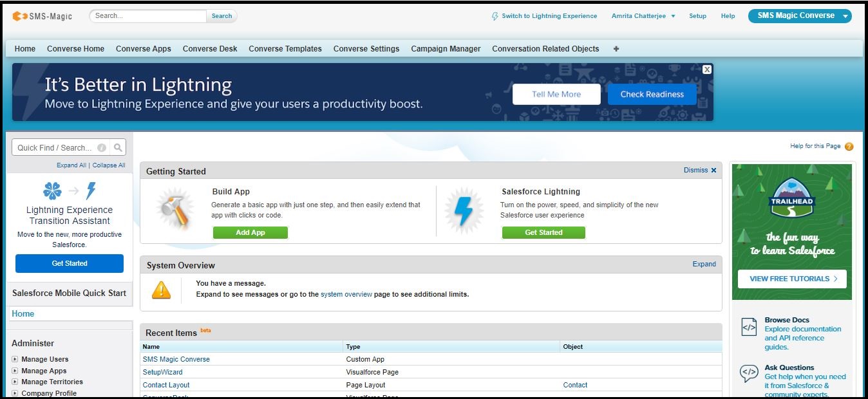Viewport: 868px width, 399px height.
Task: Click the Browse Docs heading link
Action: (x=787, y=320)
